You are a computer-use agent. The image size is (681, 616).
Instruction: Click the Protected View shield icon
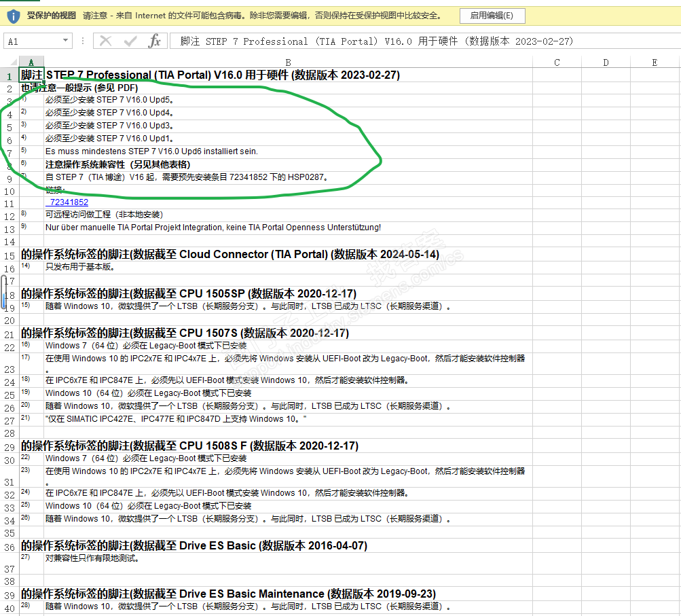point(14,16)
